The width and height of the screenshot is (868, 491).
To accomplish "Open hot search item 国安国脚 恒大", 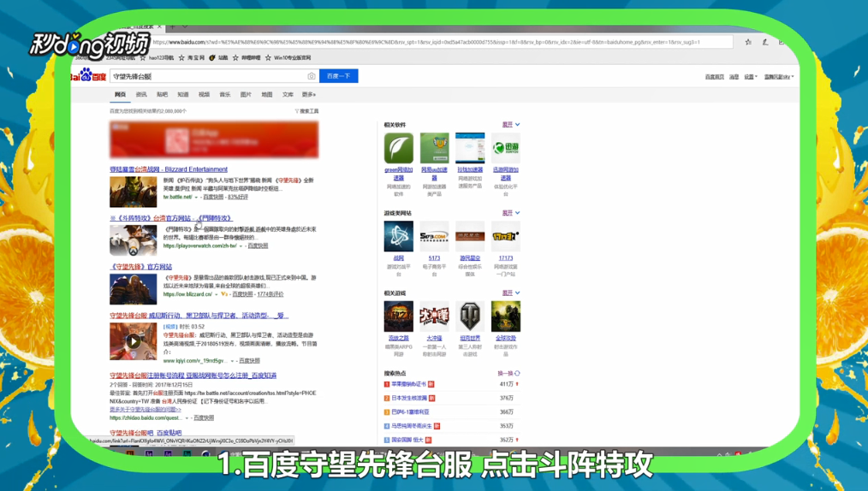I will (x=407, y=441).
